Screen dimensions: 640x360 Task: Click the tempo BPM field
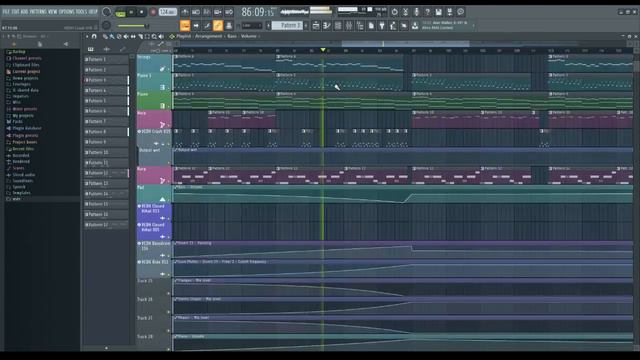[x=167, y=12]
